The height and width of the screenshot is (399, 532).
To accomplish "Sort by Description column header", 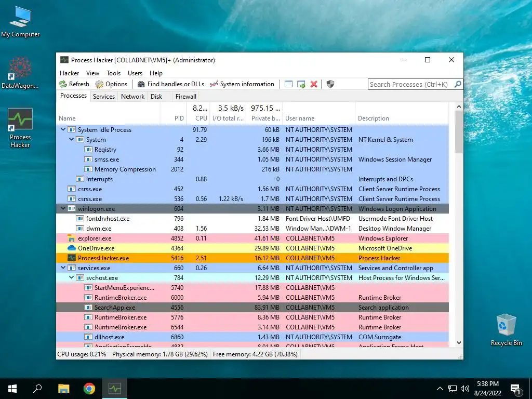I will (402, 114).
